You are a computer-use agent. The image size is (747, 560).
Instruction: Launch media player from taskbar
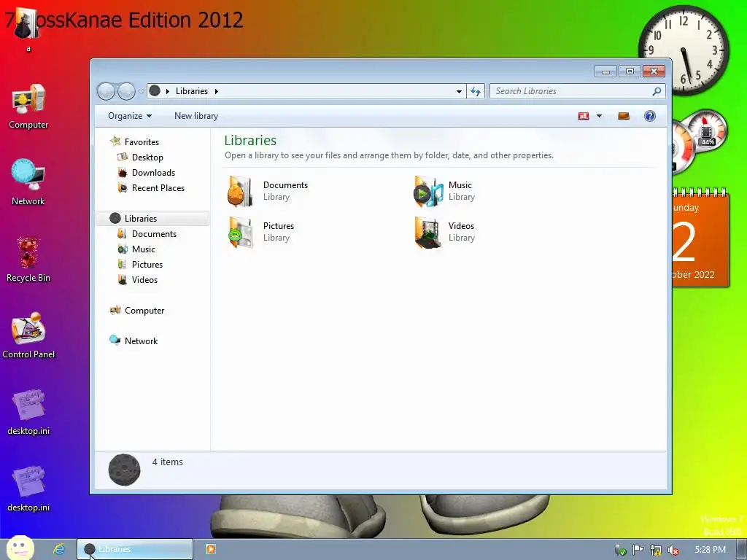[x=210, y=549]
